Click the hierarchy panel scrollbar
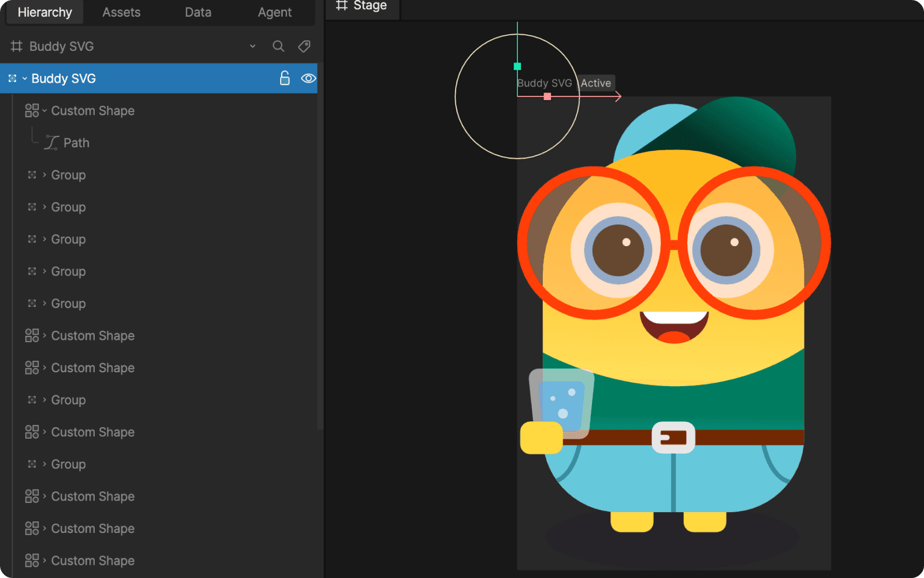 (x=320, y=246)
